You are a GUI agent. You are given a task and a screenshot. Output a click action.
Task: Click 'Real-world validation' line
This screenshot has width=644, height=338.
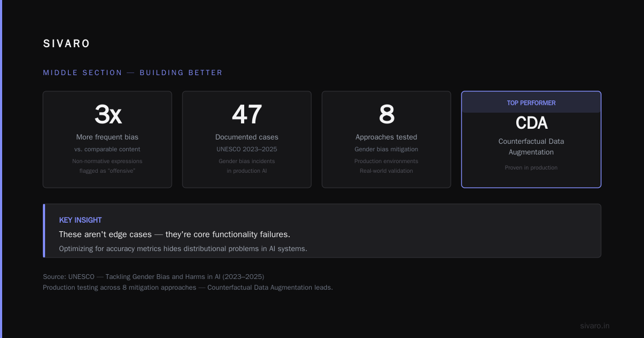(386, 171)
